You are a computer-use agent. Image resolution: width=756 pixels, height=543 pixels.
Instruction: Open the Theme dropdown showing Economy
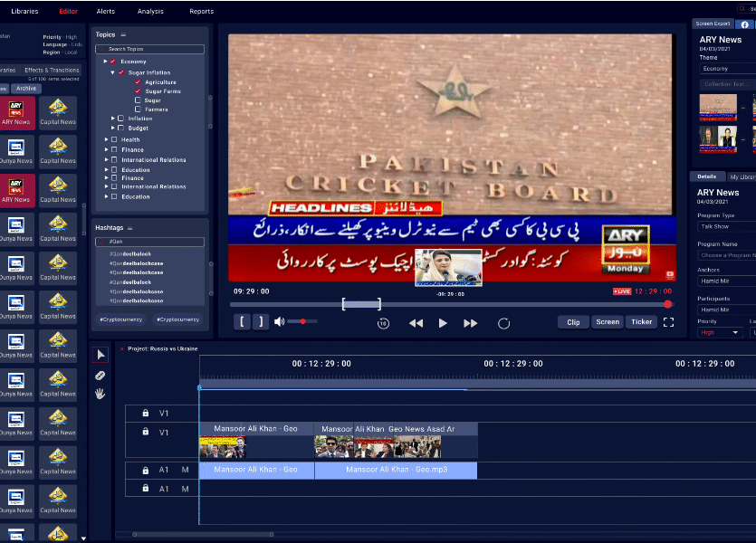tap(727, 69)
